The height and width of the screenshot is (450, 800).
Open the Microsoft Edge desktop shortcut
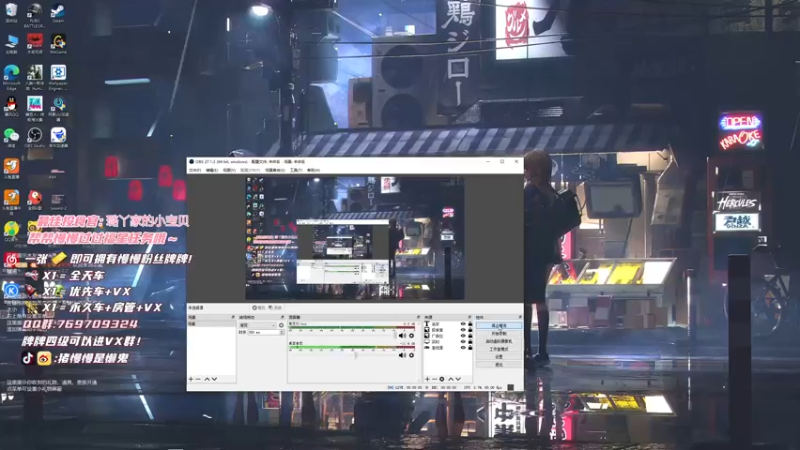11,78
